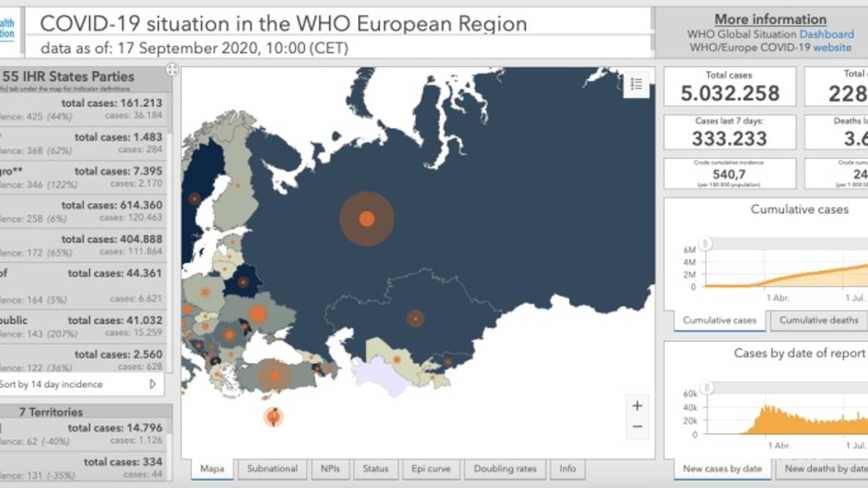Click the orange bubble over Turkey

(275, 376)
